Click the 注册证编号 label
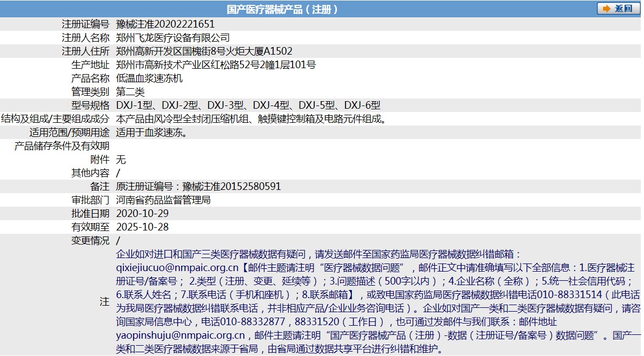Viewport: 644px width, 356px height. point(85,24)
